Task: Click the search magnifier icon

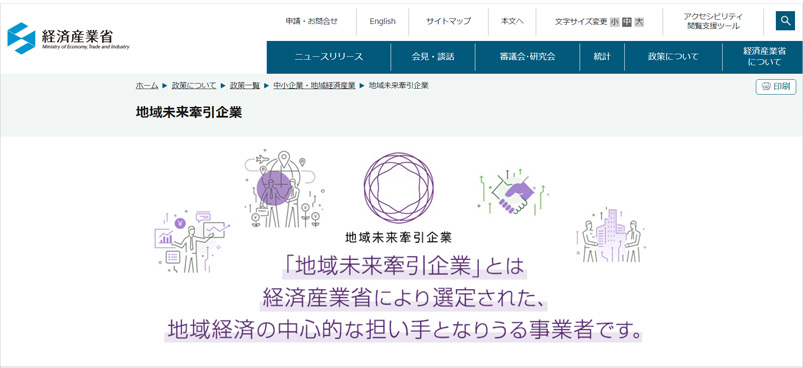Action: [785, 21]
